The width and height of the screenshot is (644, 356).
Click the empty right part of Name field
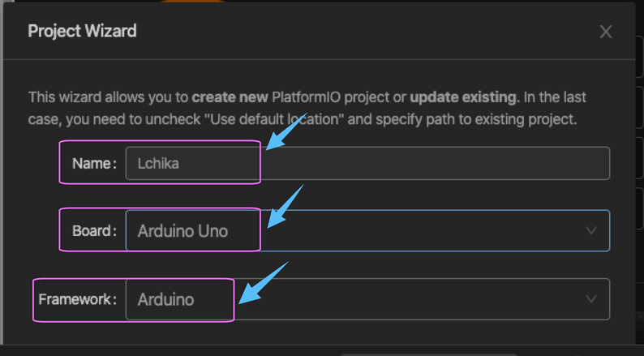pyautogui.click(x=487, y=163)
